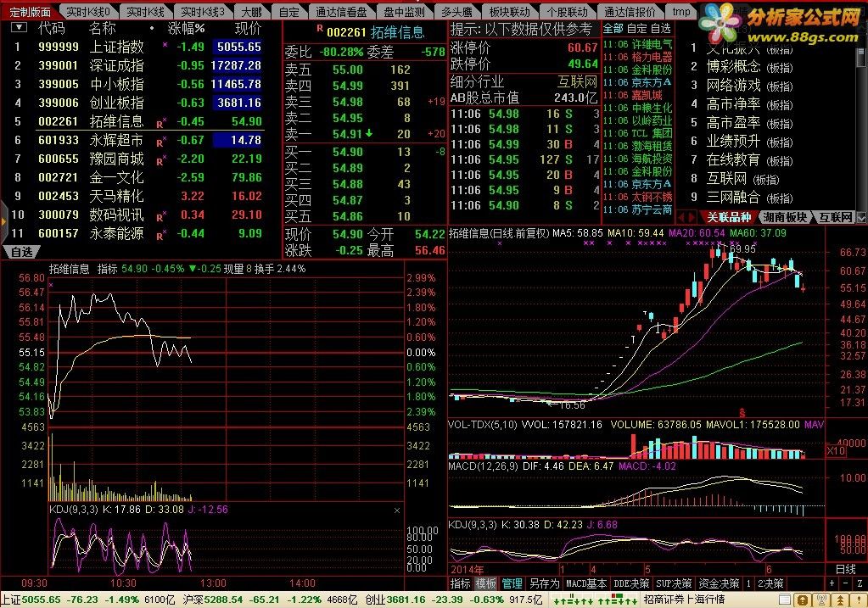Click the X10 volume scale label
The image size is (868, 608).
(836, 451)
